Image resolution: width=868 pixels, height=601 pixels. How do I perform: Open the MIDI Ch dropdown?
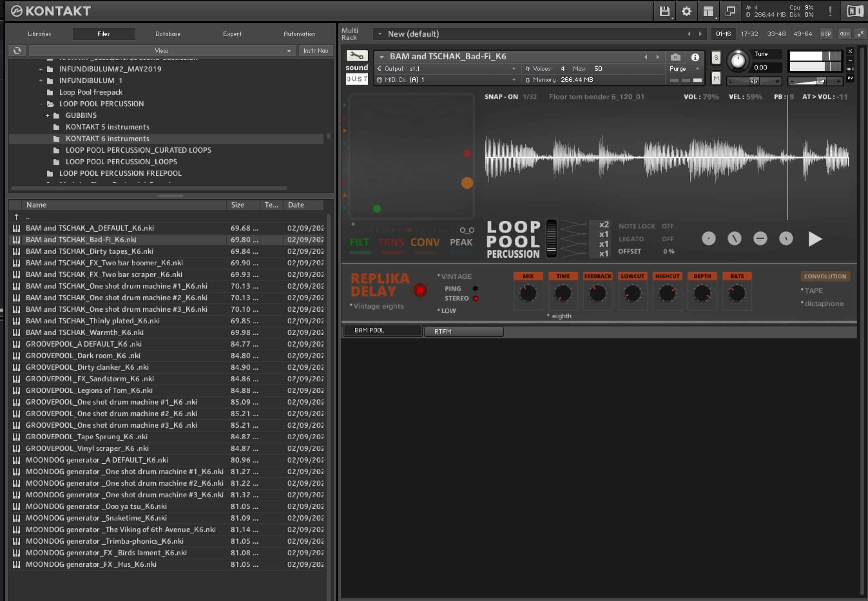point(447,79)
